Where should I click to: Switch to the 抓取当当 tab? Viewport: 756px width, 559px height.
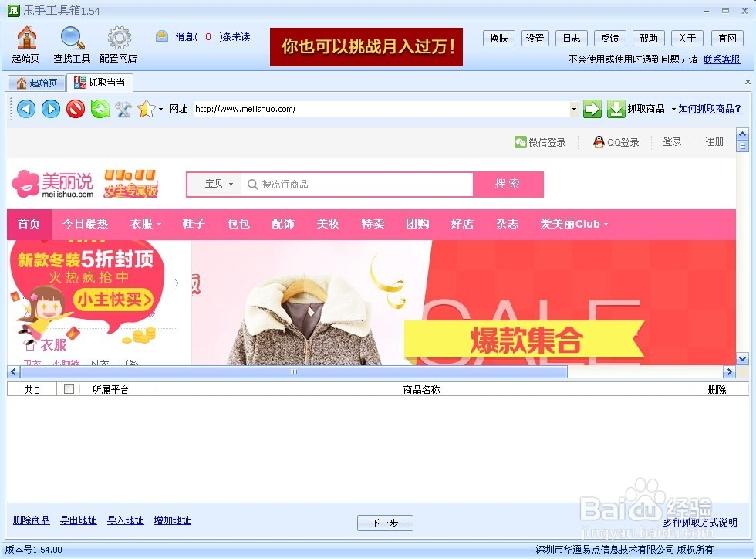click(x=100, y=82)
